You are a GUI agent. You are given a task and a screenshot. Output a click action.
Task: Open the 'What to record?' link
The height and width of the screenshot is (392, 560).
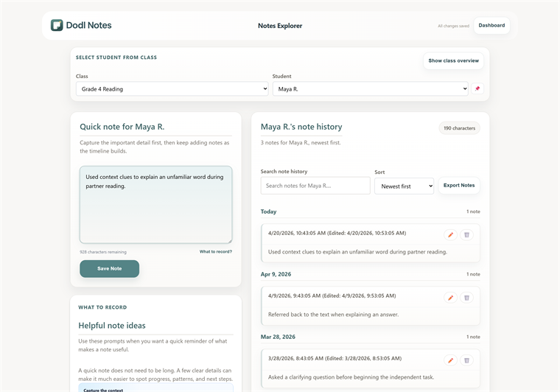[x=216, y=252]
